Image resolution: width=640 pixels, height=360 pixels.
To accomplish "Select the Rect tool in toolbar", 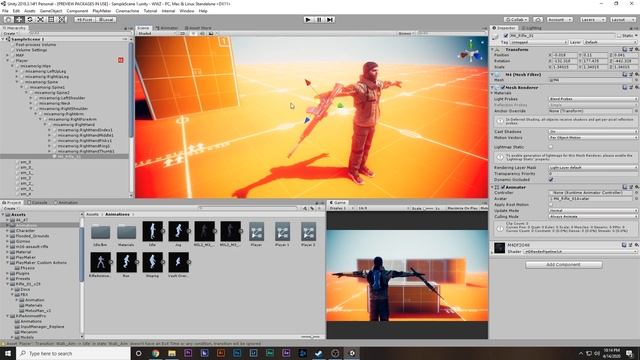I will pos(51,20).
